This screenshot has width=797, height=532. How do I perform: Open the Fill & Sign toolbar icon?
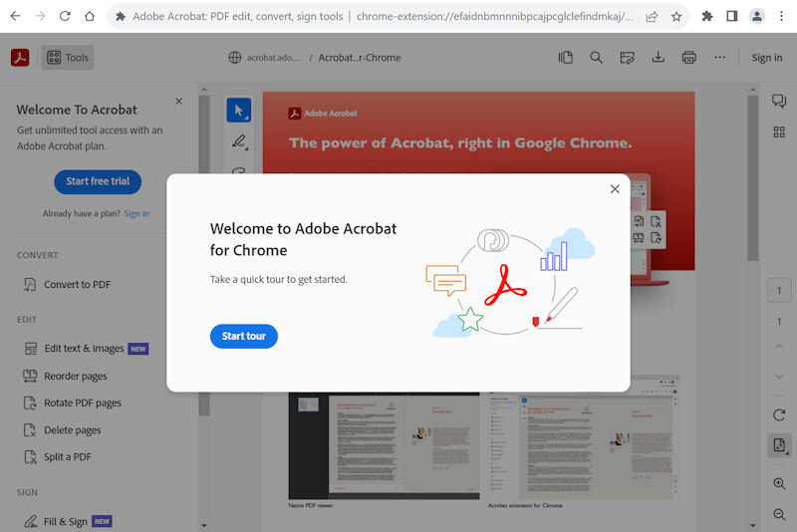click(x=628, y=58)
